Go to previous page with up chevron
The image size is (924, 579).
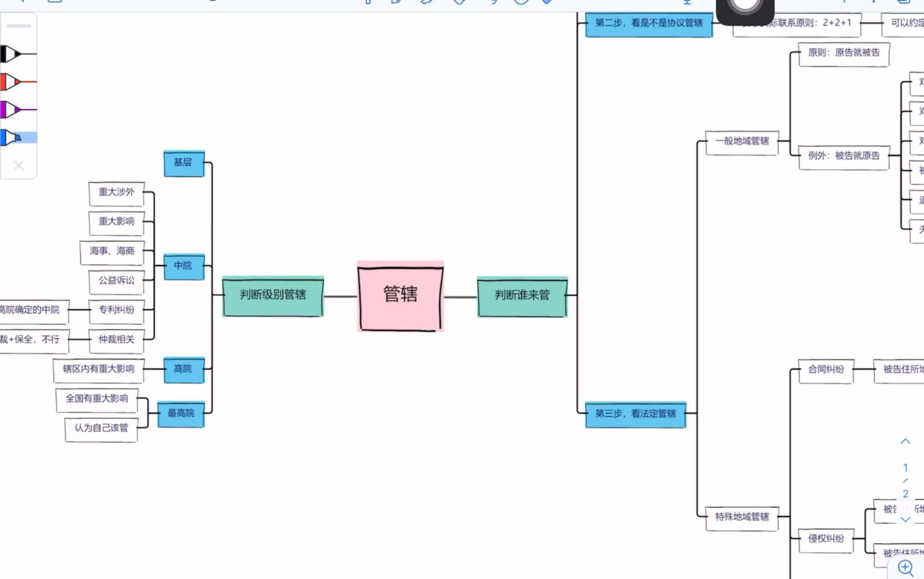905,441
